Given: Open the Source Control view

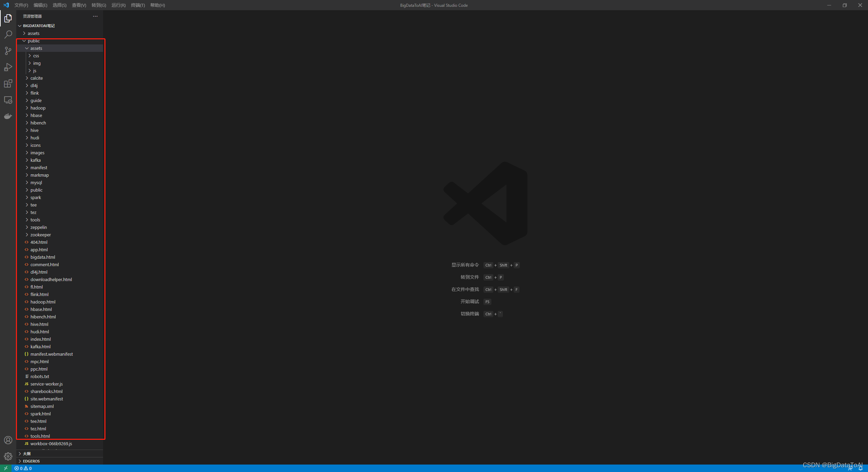Looking at the screenshot, I should click(8, 51).
